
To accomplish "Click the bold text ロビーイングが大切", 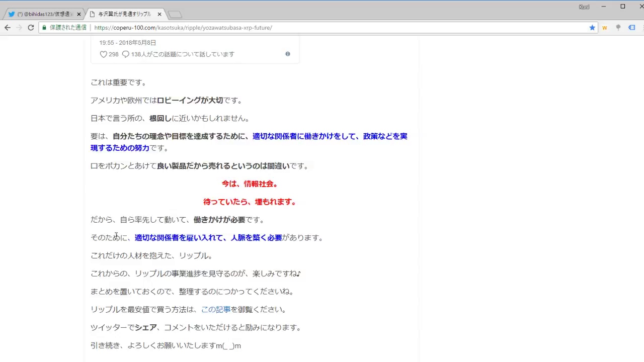I will pyautogui.click(x=190, y=101).
